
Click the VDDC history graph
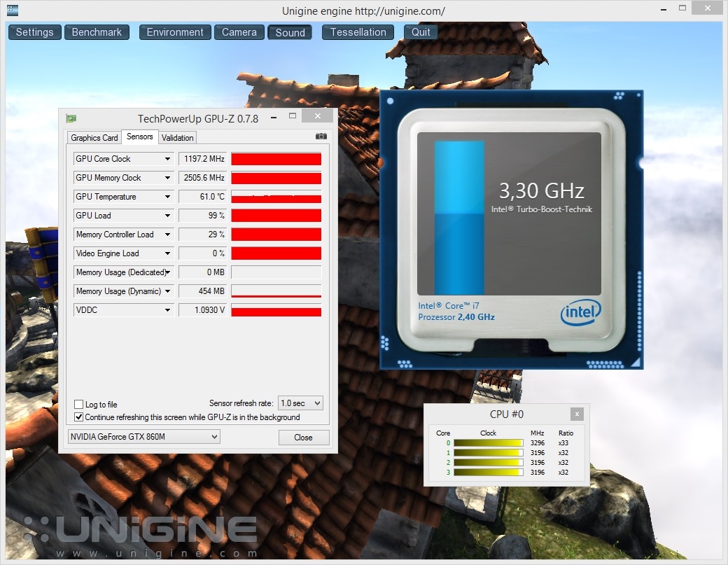point(276,310)
